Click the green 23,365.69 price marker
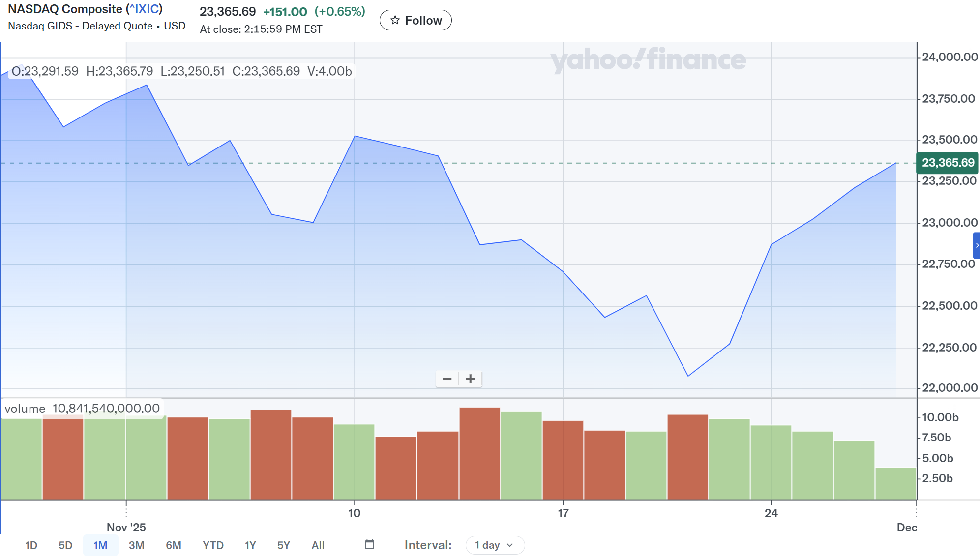This screenshot has height=557, width=980. 947,163
